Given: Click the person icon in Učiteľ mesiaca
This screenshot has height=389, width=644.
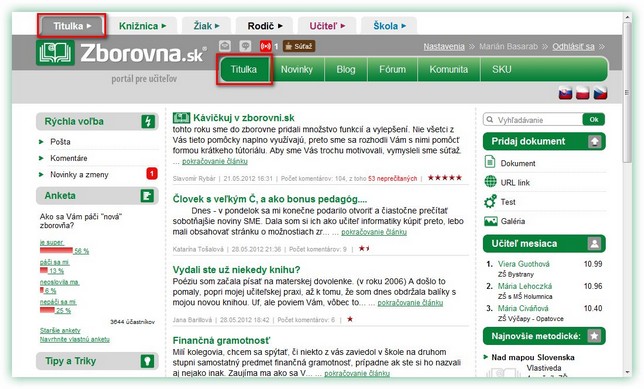Looking at the screenshot, I should pyautogui.click(x=594, y=244).
